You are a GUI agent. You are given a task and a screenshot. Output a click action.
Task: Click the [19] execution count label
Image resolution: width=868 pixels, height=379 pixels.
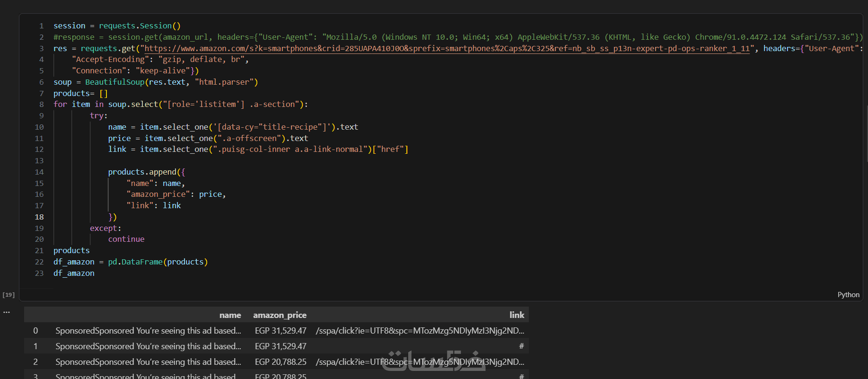pos(9,295)
